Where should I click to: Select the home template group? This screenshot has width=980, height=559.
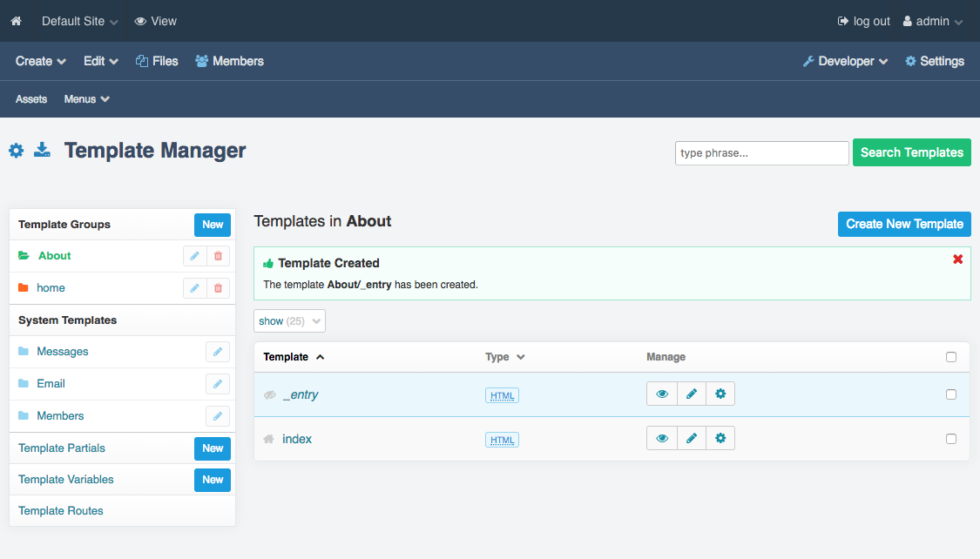(x=51, y=288)
